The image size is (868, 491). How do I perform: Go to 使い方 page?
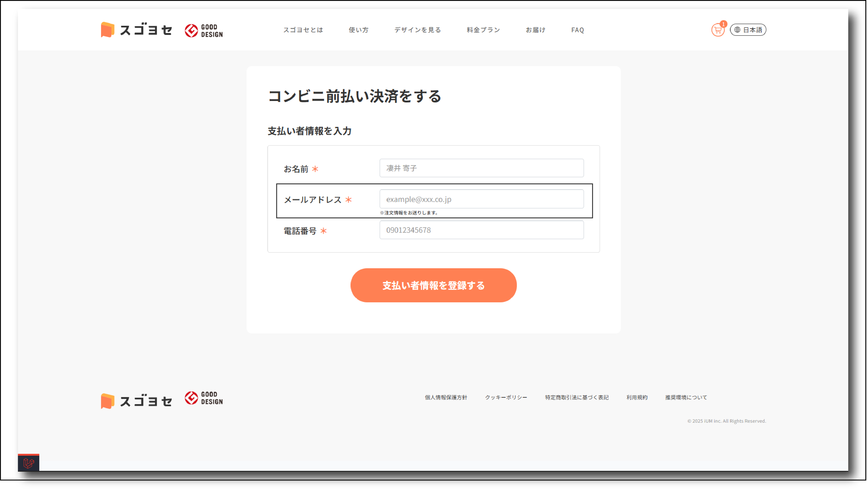(358, 30)
